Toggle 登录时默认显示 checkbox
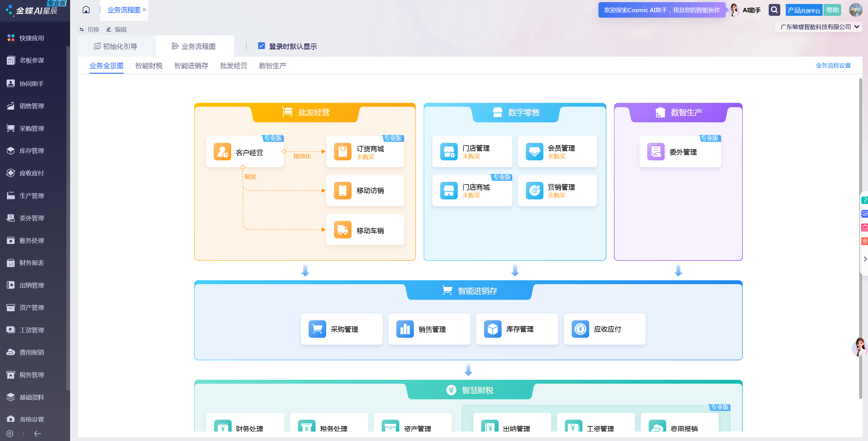The width and height of the screenshot is (868, 441). (261, 46)
